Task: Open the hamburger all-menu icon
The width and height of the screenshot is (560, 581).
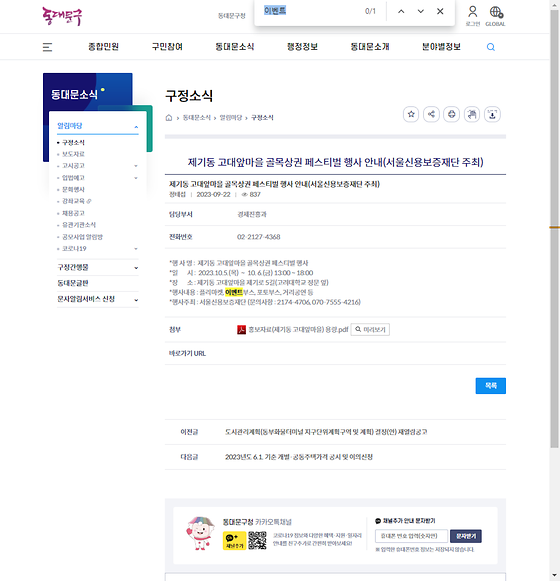Action: [47, 47]
